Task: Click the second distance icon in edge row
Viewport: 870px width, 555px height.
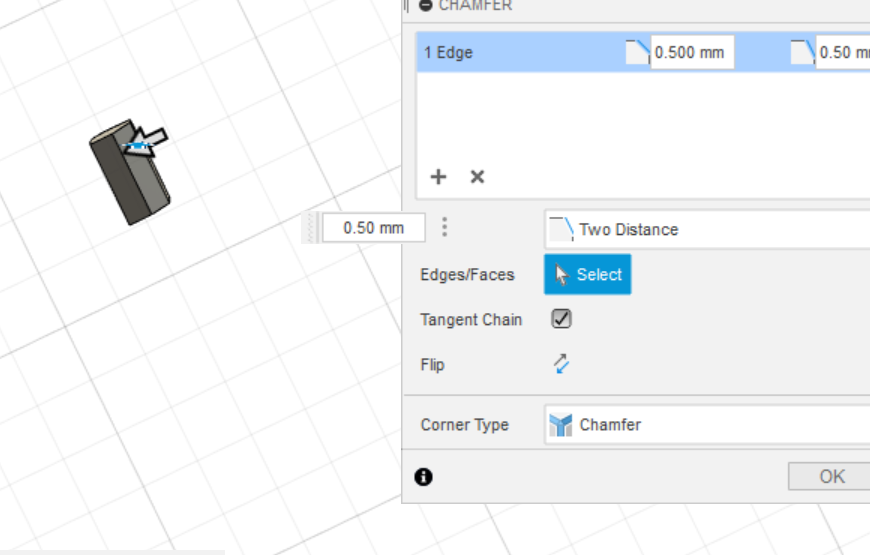Action: pyautogui.click(x=802, y=52)
